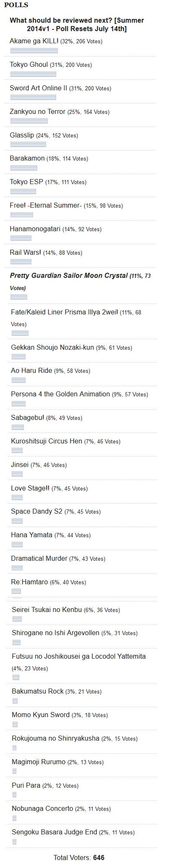Select Kuroshitsuji Circus Hen poll entry
171x868 pixels.
(x=66, y=441)
